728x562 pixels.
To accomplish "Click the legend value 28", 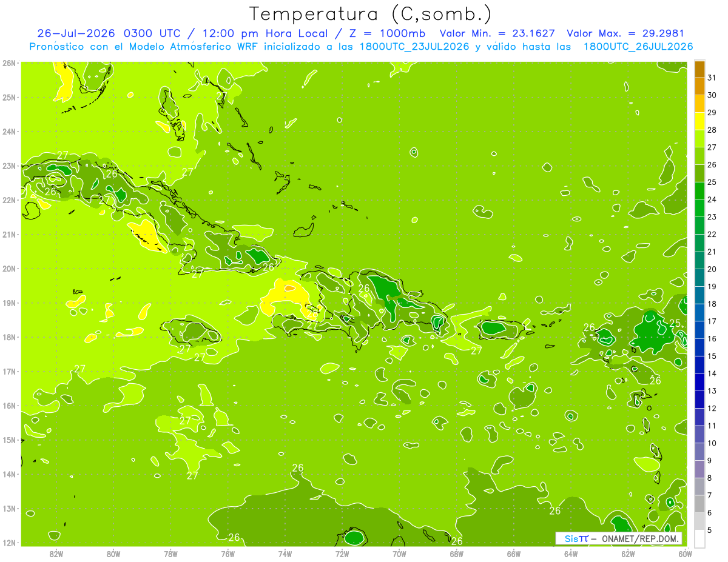I will [x=712, y=130].
